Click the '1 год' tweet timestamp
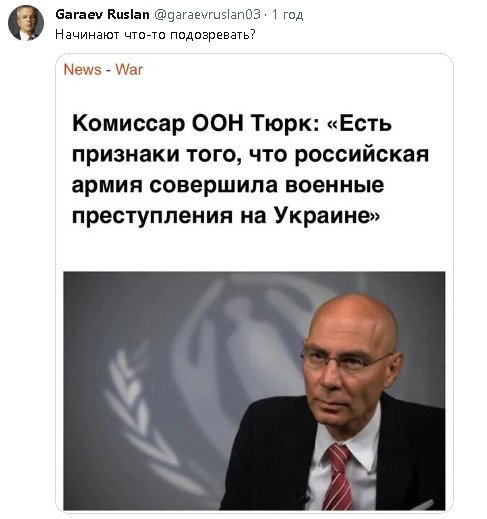 click(x=287, y=15)
